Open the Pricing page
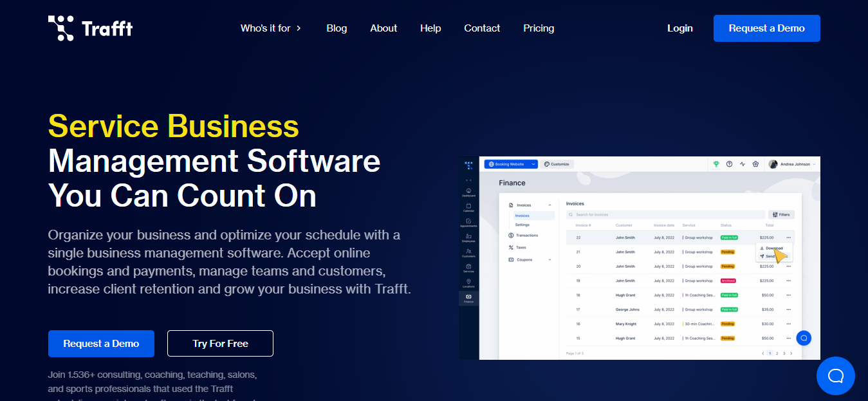Viewport: 868px width, 401px height. coord(539,28)
